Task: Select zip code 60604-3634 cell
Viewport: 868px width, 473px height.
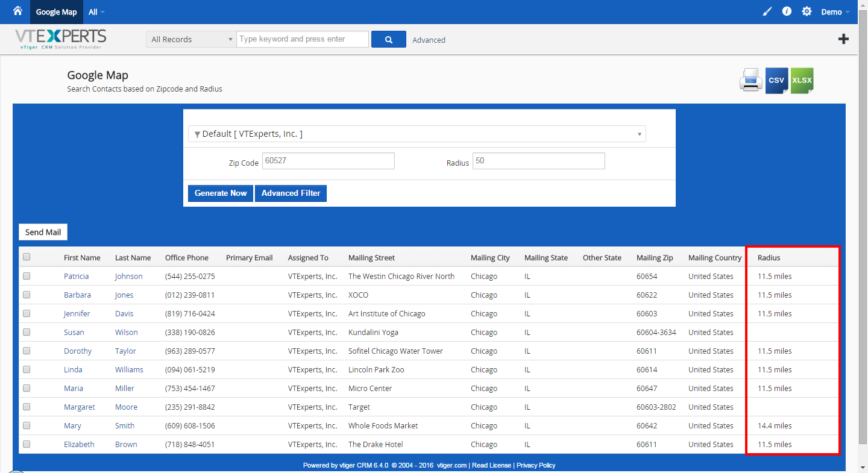Action: click(x=656, y=332)
